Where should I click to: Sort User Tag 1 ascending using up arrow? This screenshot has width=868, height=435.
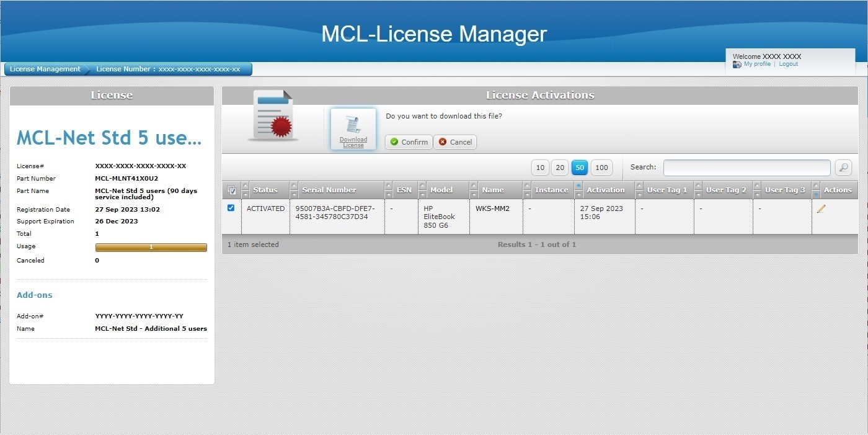click(x=639, y=186)
